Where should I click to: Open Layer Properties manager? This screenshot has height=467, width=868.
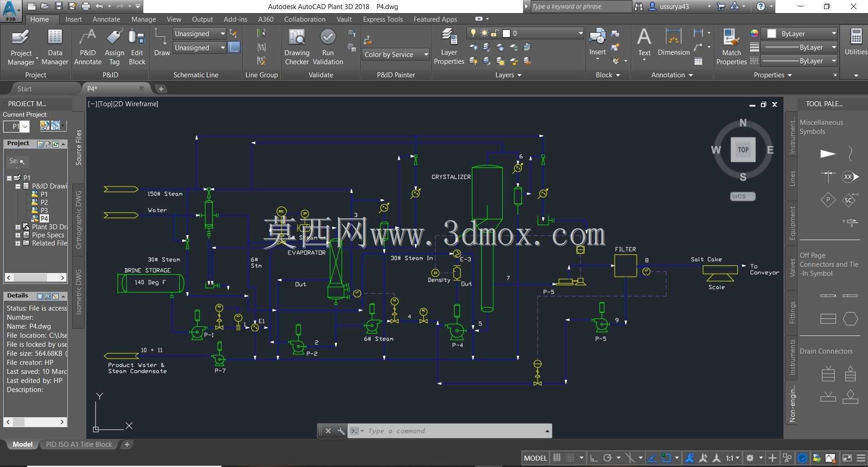[x=449, y=47]
